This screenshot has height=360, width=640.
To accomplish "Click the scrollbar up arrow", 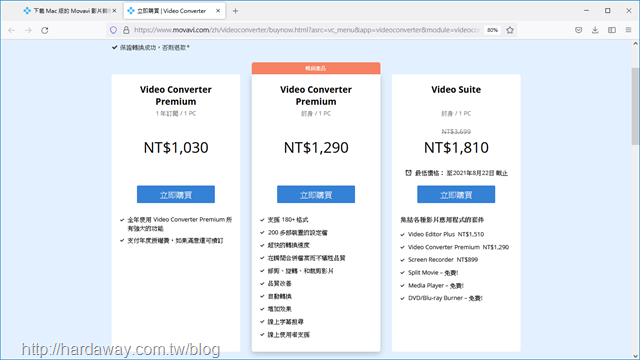I will [636, 43].
